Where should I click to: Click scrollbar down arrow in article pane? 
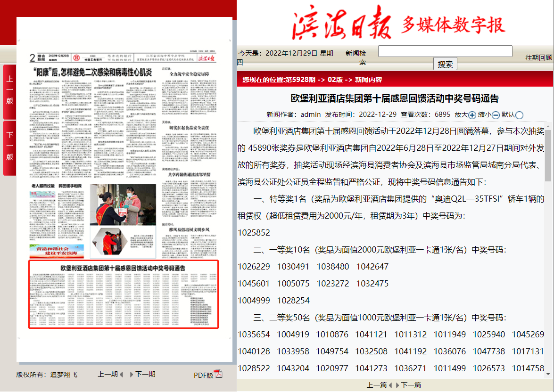coord(548,374)
